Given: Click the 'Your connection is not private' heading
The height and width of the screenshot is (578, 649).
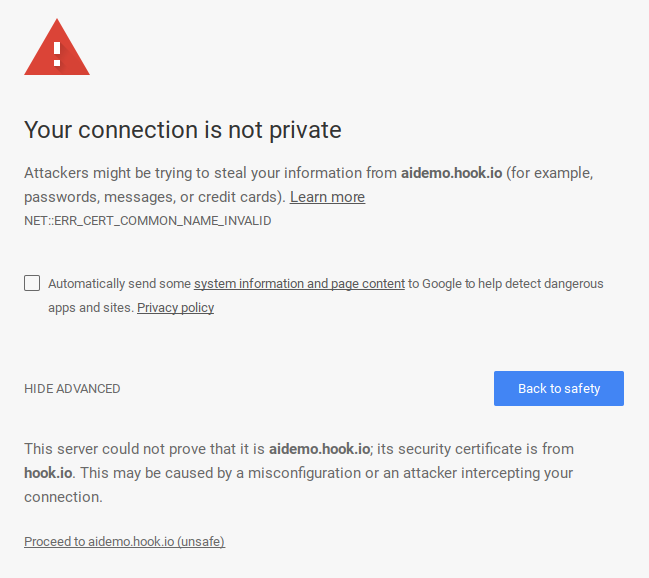Looking at the screenshot, I should pyautogui.click(x=183, y=130).
